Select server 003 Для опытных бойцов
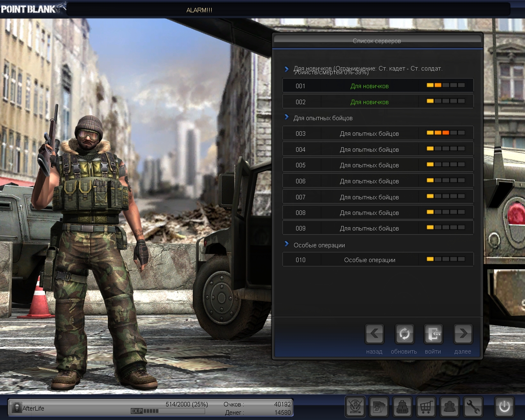The width and height of the screenshot is (525, 420). point(378,133)
